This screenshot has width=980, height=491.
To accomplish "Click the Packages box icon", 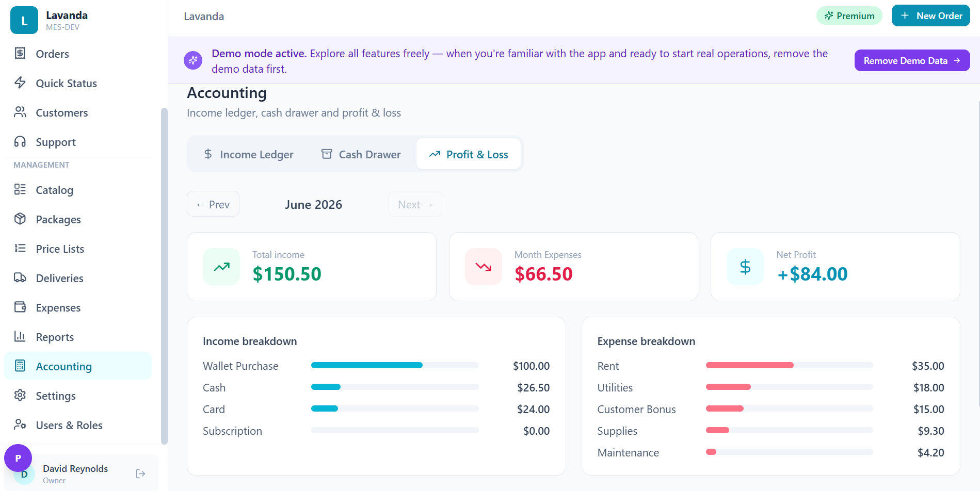I will pyautogui.click(x=20, y=219).
